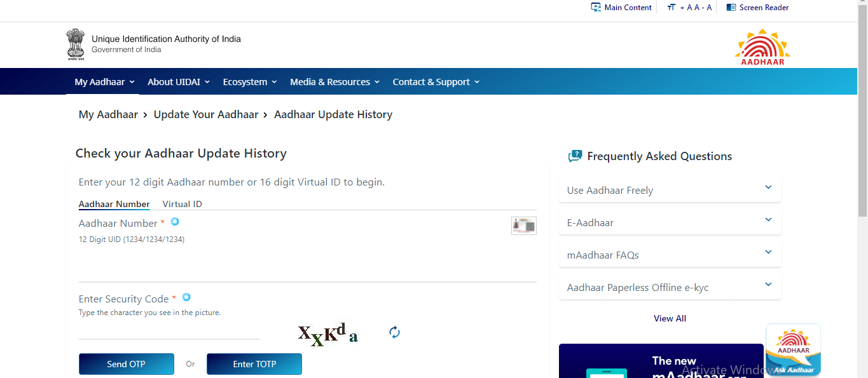The width and height of the screenshot is (868, 378).
Task: Open the Aadhaar Number info tooltip
Action: click(174, 222)
